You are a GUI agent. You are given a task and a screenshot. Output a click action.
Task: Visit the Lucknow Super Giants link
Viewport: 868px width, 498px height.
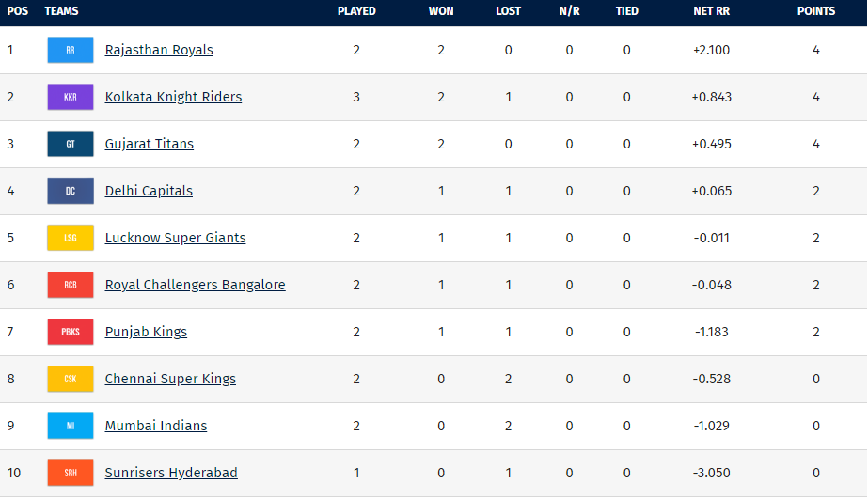coord(175,238)
